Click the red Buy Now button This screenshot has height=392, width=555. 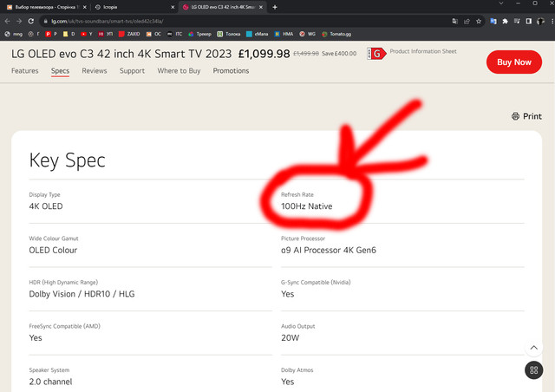pyautogui.click(x=514, y=62)
